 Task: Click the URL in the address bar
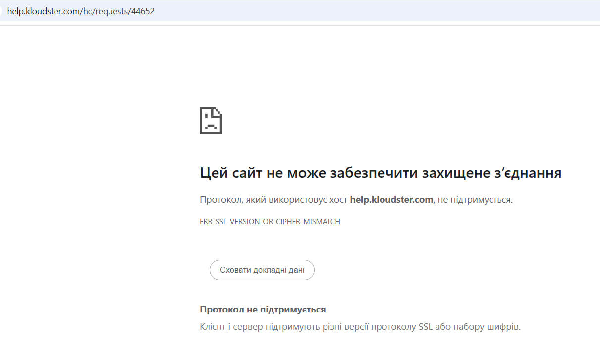pyautogui.click(x=81, y=11)
